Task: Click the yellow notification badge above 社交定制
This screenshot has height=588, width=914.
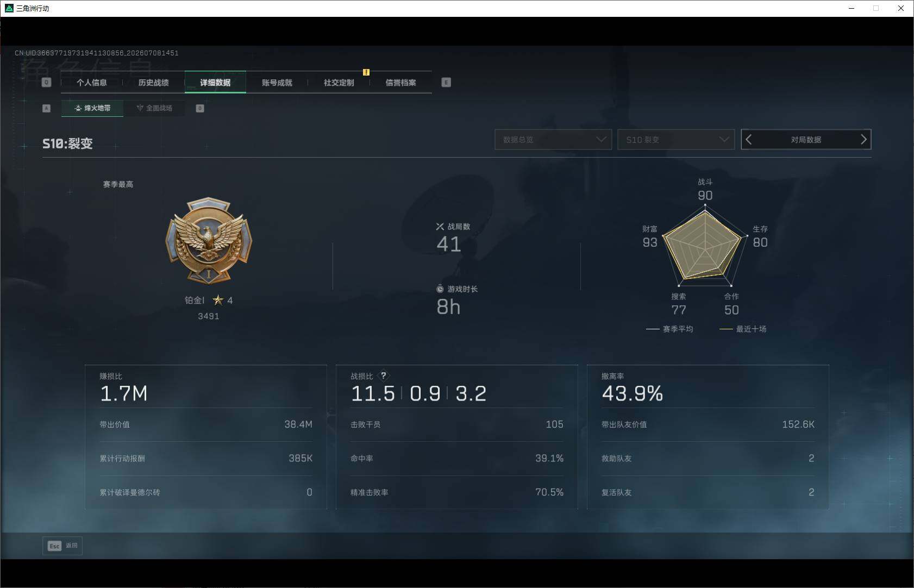Action: tap(366, 72)
